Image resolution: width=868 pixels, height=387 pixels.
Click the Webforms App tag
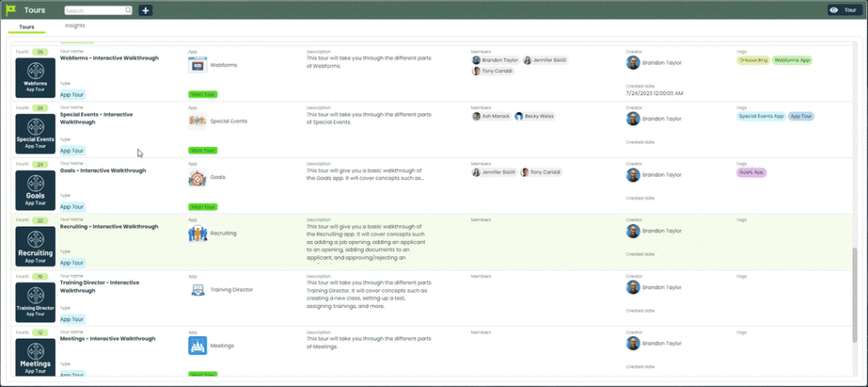[793, 60]
